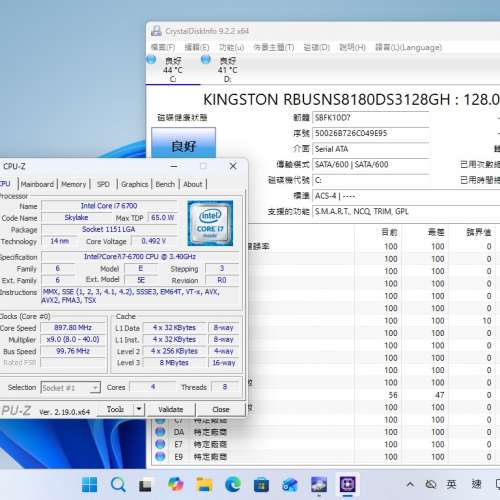Switch to CPU-Z via its purple taskbar icon
This screenshot has height=500, width=500.
pos(348,484)
